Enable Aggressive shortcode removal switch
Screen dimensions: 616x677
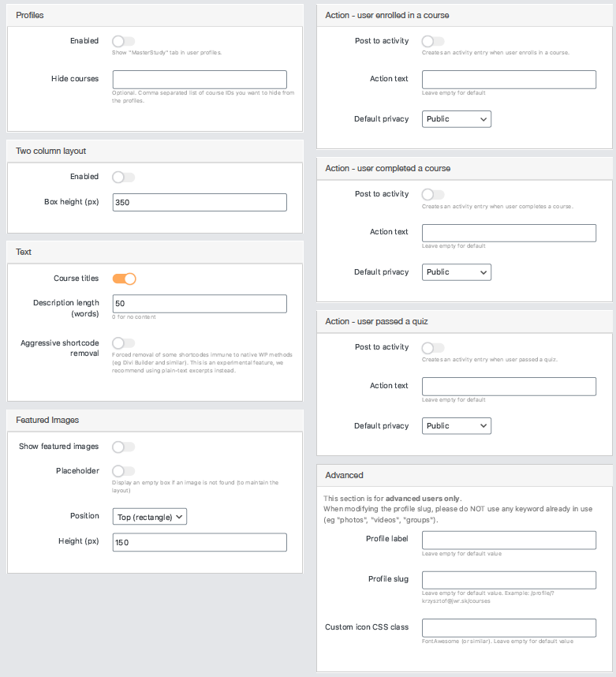[124, 343]
